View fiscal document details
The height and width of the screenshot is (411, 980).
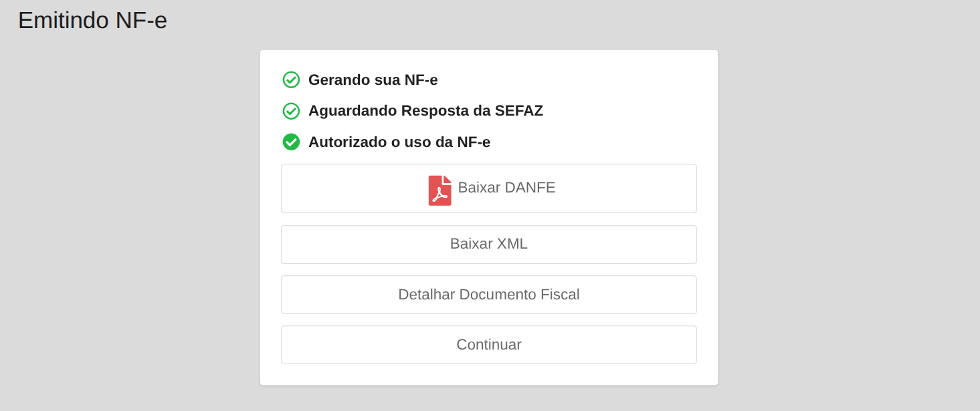click(x=488, y=295)
